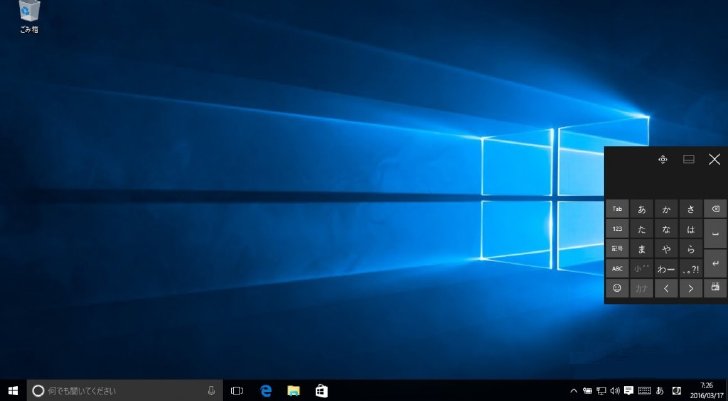This screenshot has width=728, height=401.
Task: Select the ごみ箱 recycle bin desktop icon
Action: pyautogui.click(x=29, y=17)
